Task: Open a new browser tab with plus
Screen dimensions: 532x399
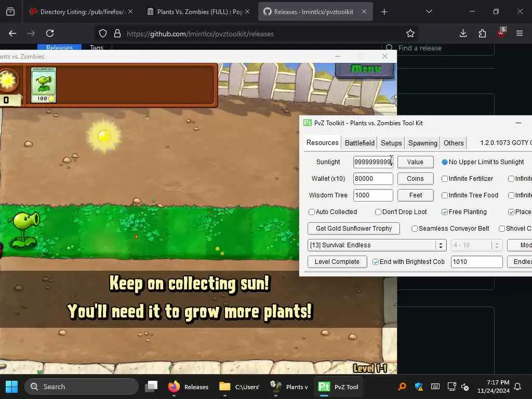Action: tap(384, 12)
